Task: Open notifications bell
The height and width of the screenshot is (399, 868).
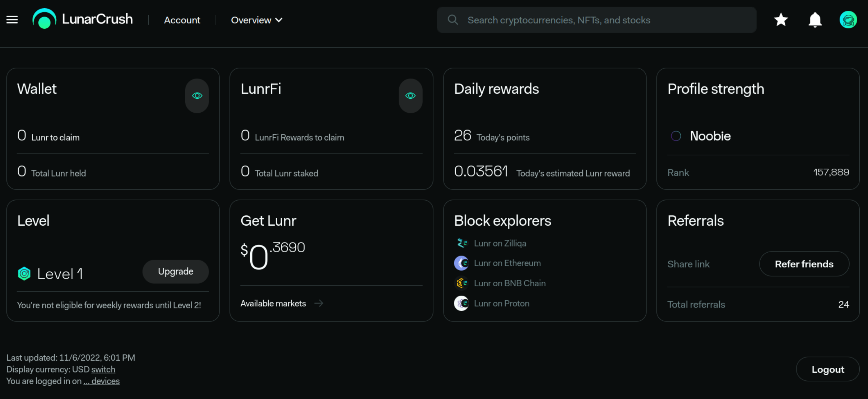Action: (815, 20)
